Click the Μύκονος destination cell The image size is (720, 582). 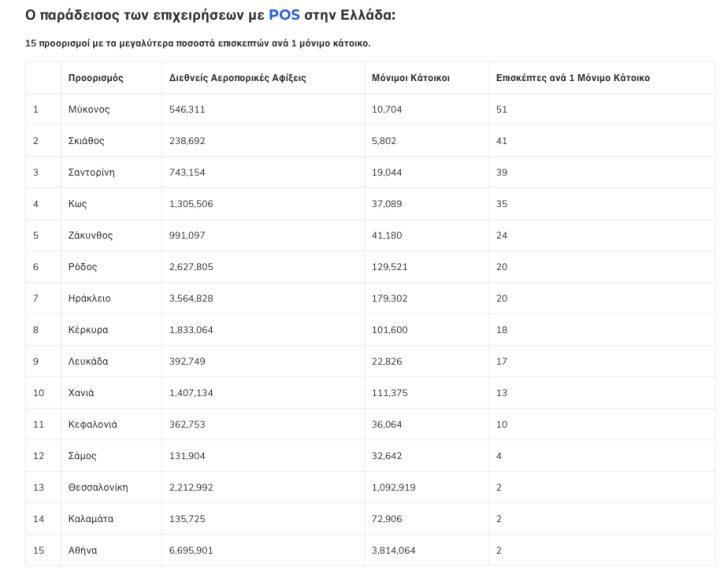pos(89,109)
